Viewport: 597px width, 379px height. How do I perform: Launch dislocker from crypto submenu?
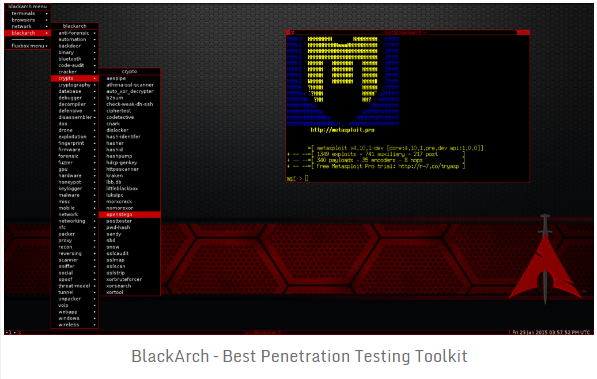tap(129, 130)
